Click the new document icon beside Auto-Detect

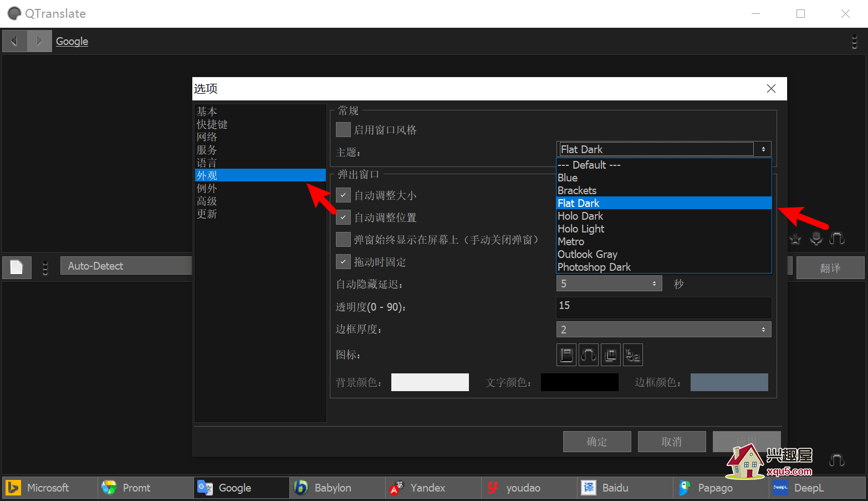pyautogui.click(x=17, y=267)
